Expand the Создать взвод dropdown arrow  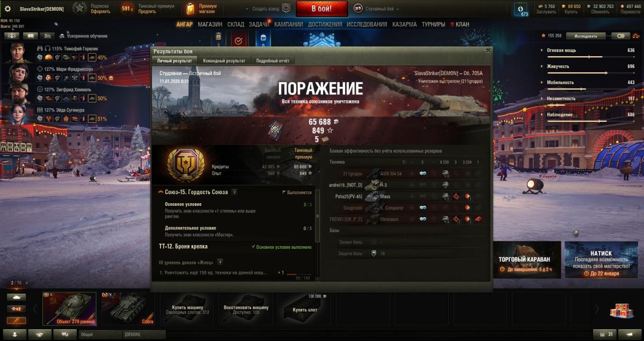(x=247, y=9)
